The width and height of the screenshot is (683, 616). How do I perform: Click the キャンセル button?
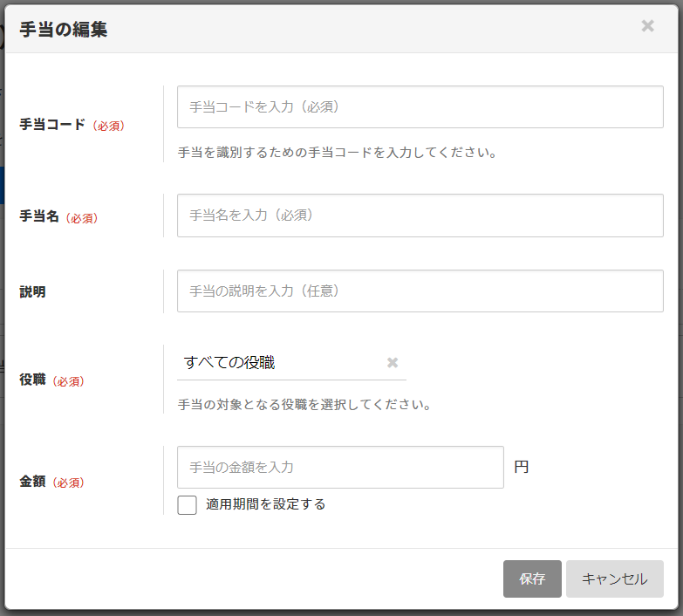614,579
